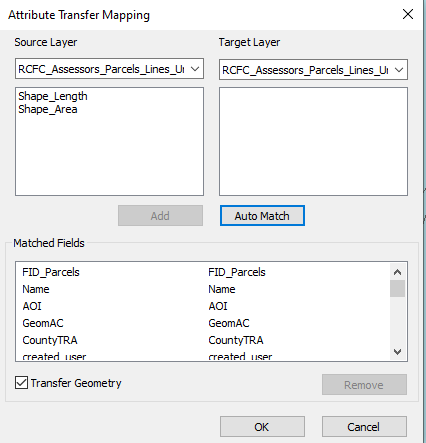
Task: Open the Target Layer dropdown
Action: pos(313,70)
